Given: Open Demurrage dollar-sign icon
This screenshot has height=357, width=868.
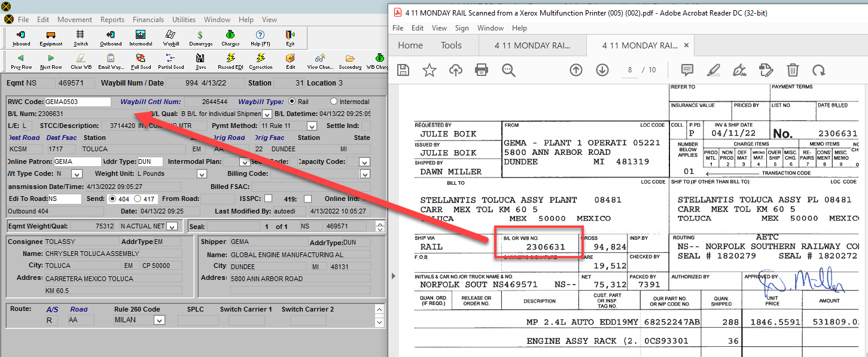Looking at the screenshot, I should pos(200,38).
